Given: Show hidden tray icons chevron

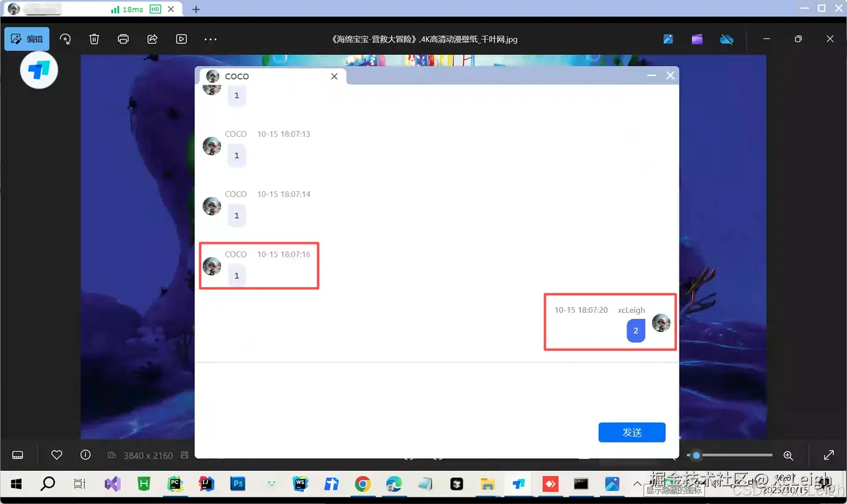Looking at the screenshot, I should tap(637, 484).
